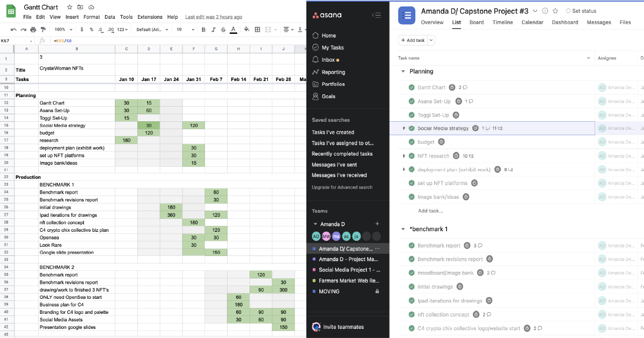Screen dimensions: 644x338
Task: Expand subtasks of Social Media strategy
Action: click(404, 128)
